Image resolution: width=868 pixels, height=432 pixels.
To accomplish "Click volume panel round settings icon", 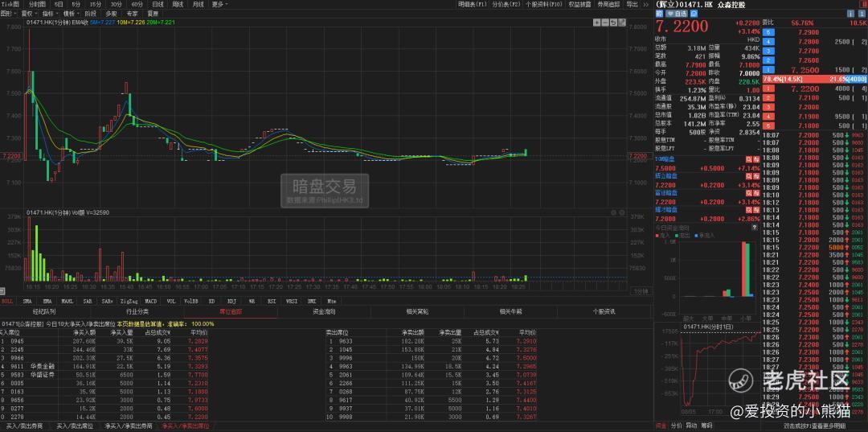I will pos(614,212).
